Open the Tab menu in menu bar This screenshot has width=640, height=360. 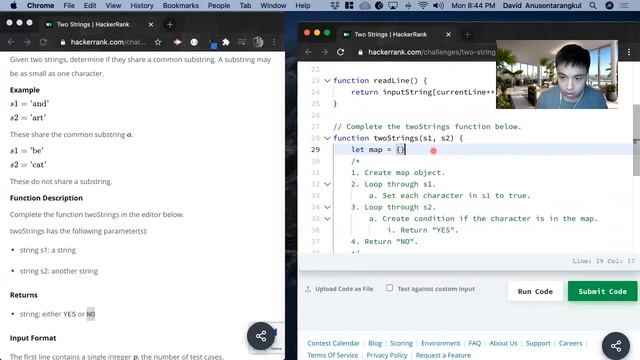coord(245,5)
